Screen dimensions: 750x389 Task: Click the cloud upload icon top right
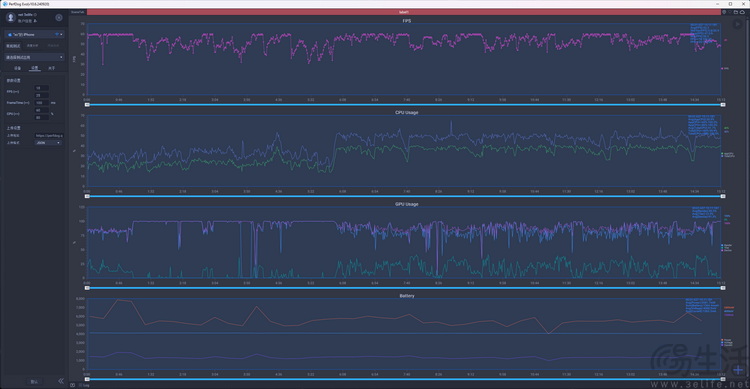pyautogui.click(x=742, y=12)
